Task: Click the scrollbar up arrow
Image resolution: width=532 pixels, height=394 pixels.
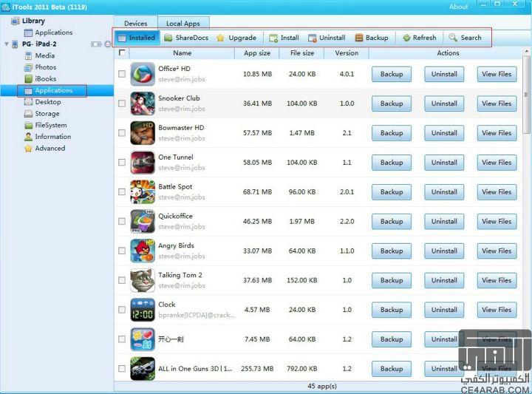Action: (x=526, y=51)
